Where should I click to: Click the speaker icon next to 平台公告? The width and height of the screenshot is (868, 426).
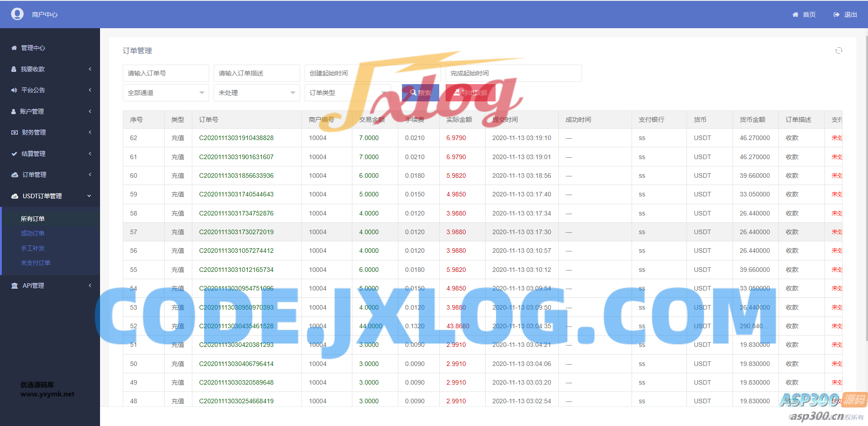pyautogui.click(x=14, y=90)
